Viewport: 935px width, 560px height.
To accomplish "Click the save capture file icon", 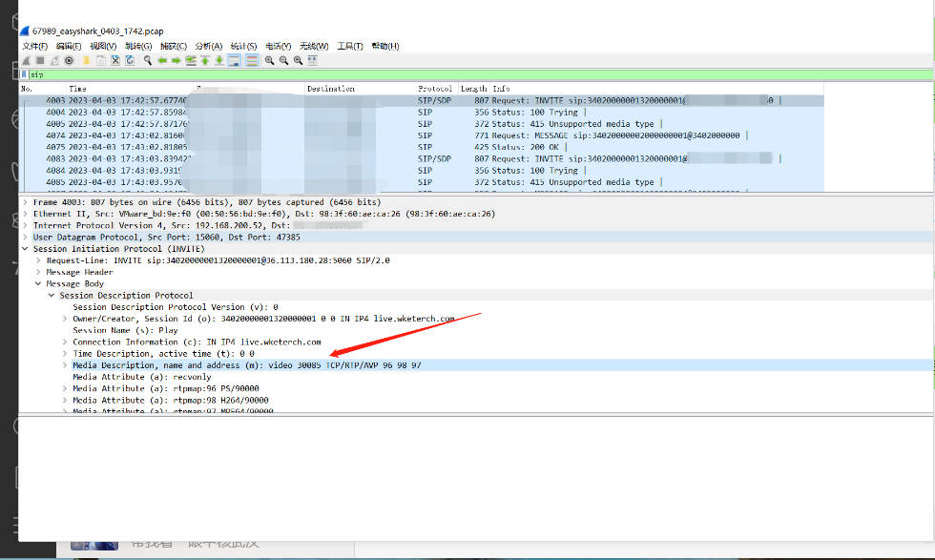I will tap(101, 60).
